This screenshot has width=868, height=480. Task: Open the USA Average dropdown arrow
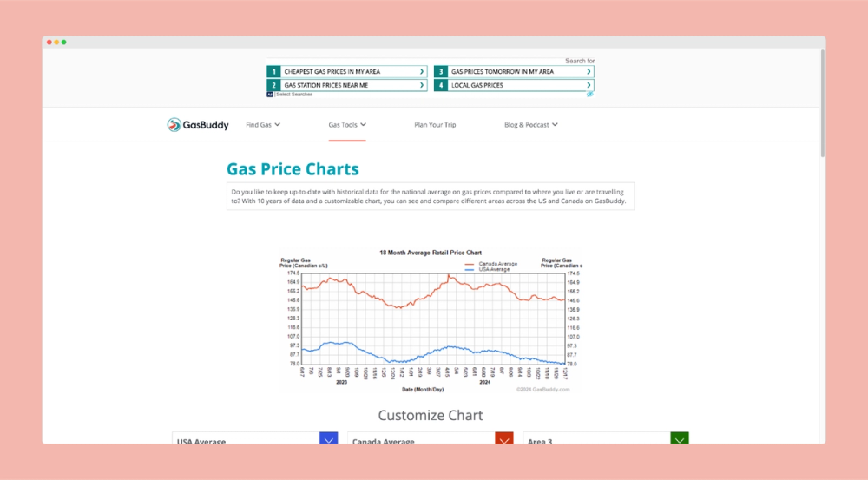tap(329, 438)
